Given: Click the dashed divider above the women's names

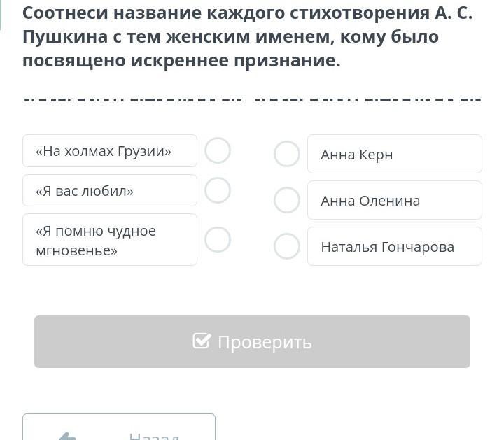Looking at the screenshot, I should click(x=367, y=99).
